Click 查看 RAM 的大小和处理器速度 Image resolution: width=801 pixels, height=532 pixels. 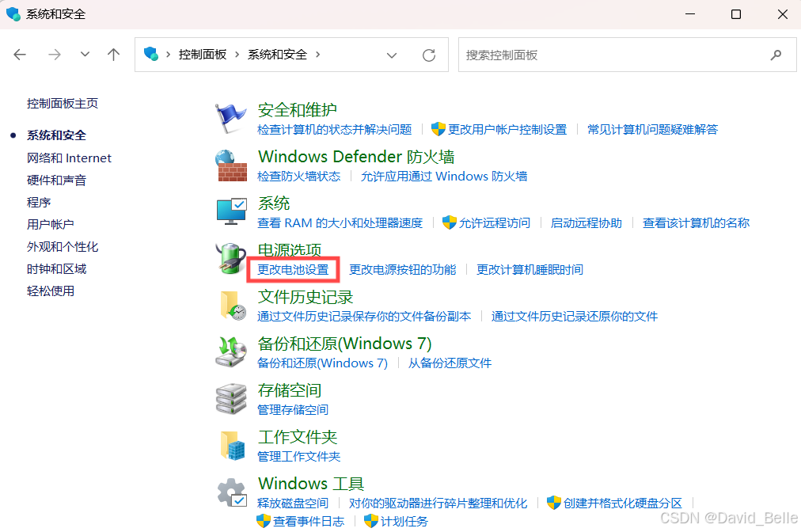tap(340, 223)
